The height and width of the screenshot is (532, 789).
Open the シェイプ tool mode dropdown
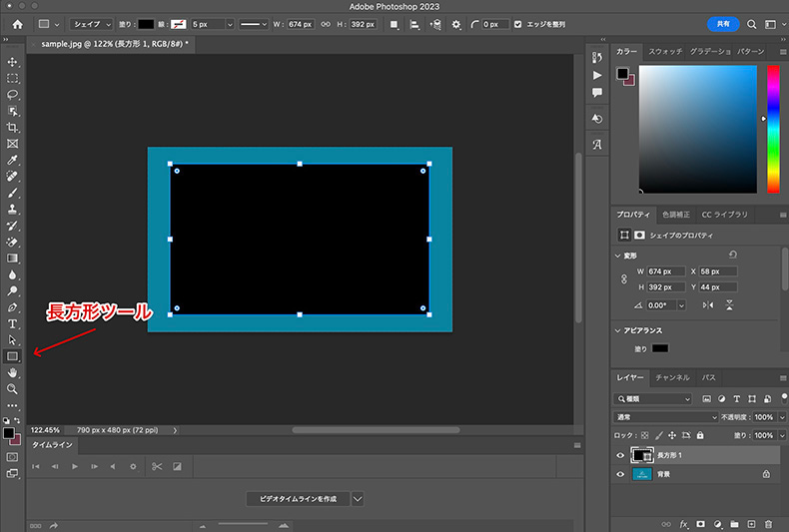(x=90, y=23)
